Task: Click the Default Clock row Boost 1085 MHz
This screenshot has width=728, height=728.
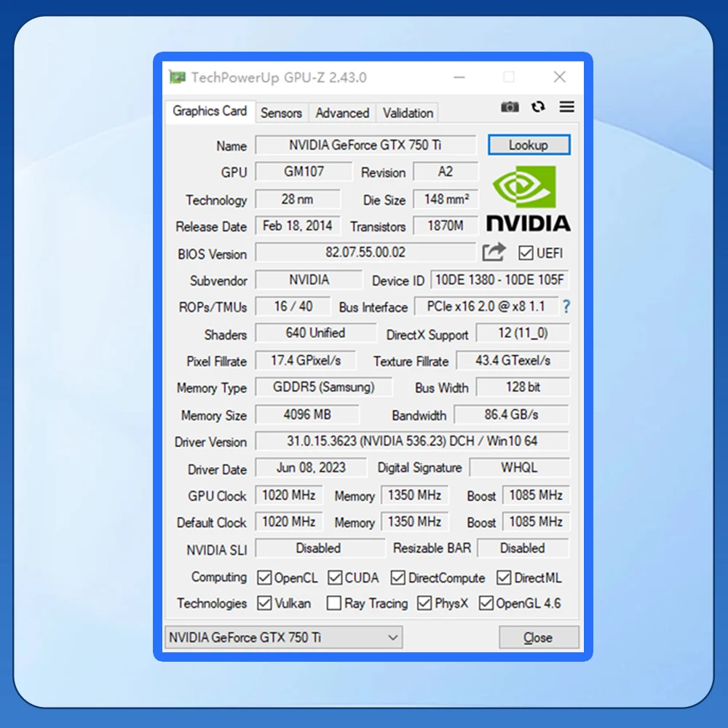Action: 537,521
